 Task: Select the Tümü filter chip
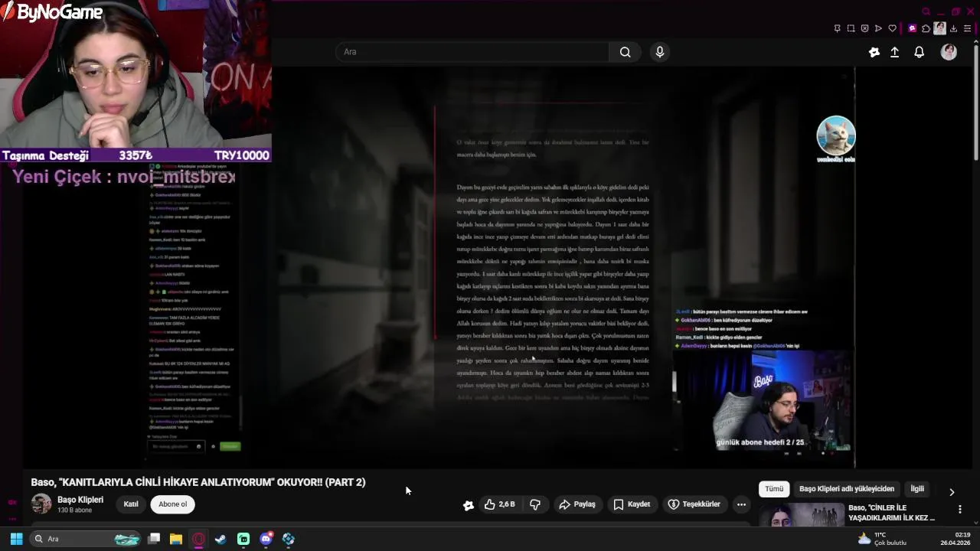[774, 489]
